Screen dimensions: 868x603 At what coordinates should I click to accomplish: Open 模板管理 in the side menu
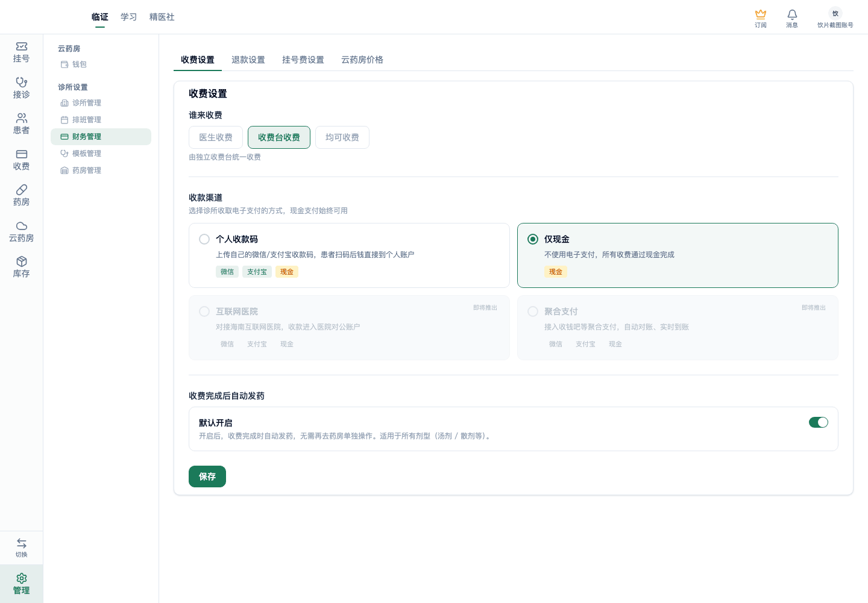pyautogui.click(x=101, y=154)
